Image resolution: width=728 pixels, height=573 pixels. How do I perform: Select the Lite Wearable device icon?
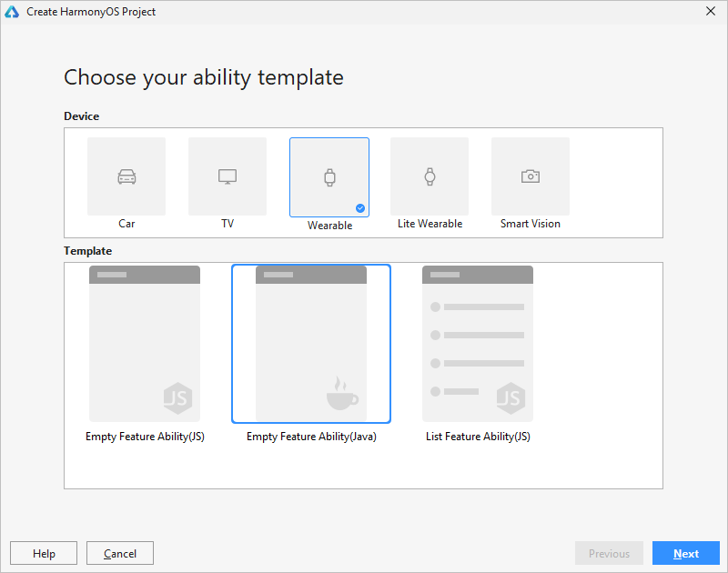430,176
